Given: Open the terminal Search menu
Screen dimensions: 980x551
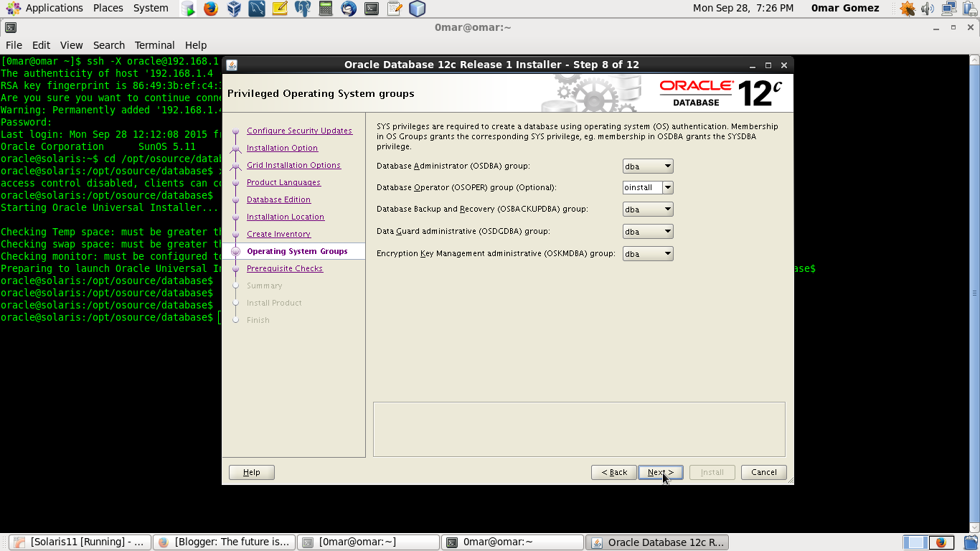Looking at the screenshot, I should (x=109, y=44).
